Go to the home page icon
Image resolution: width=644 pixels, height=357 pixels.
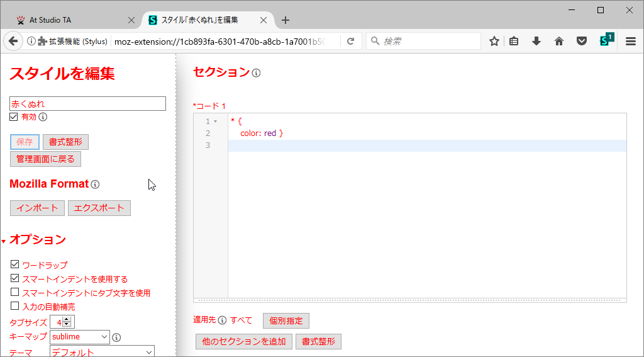[559, 41]
